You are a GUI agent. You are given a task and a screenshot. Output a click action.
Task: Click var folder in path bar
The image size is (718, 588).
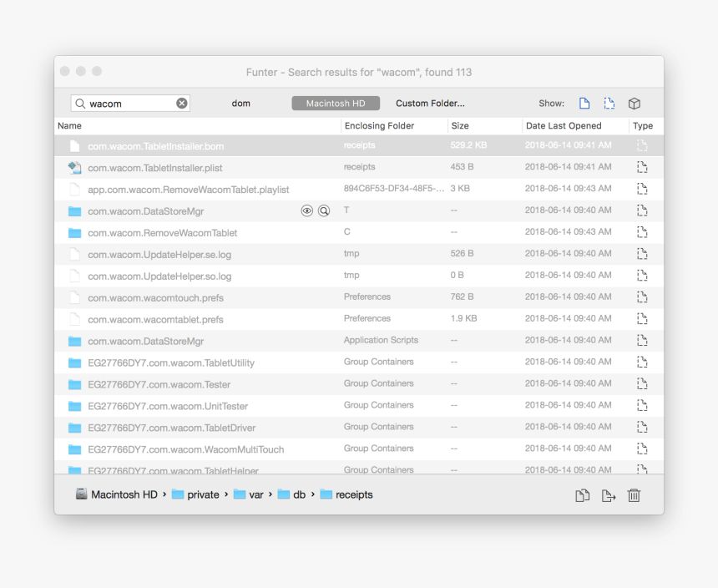(x=249, y=494)
